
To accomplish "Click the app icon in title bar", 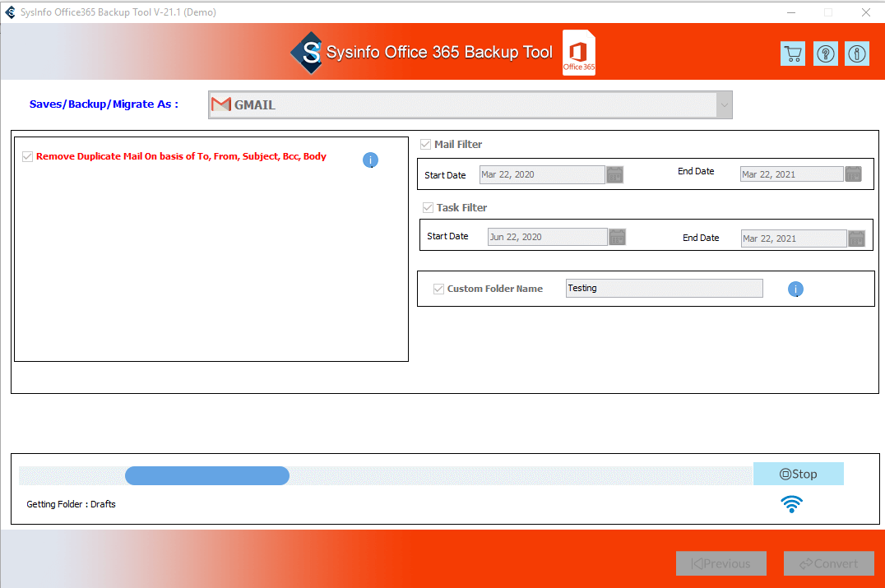I will pos(10,12).
